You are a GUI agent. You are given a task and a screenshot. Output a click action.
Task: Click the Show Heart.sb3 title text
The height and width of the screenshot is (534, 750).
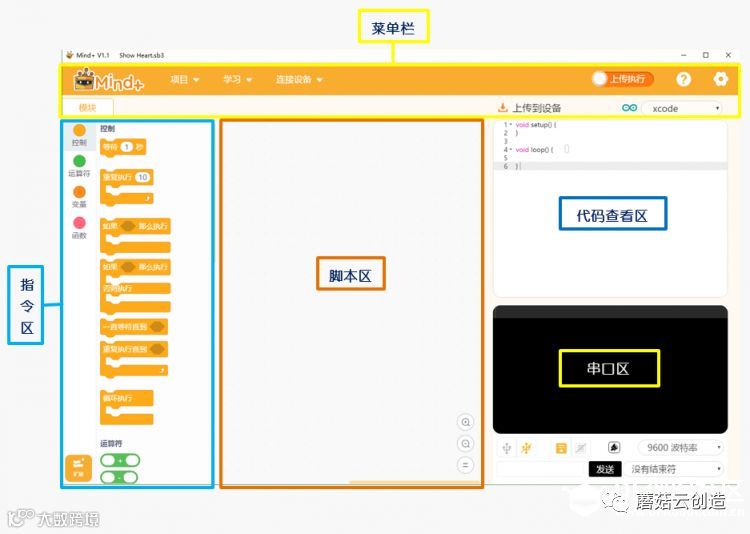pos(141,56)
